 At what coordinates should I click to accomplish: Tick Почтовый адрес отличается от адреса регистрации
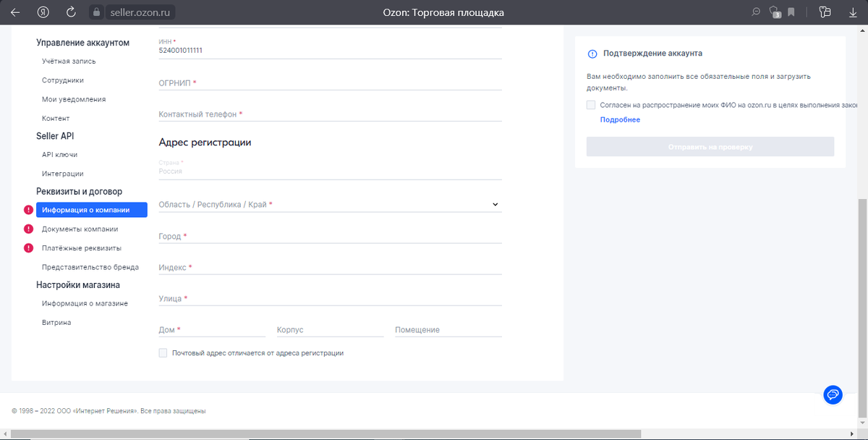click(163, 353)
